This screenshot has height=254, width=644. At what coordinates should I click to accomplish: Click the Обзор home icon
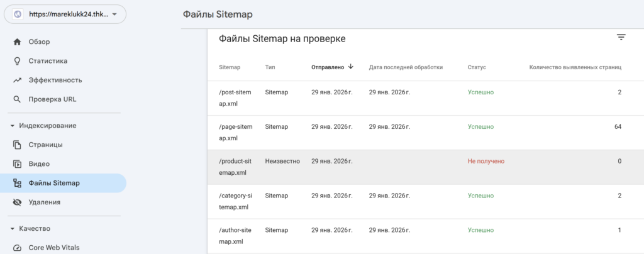[18, 42]
